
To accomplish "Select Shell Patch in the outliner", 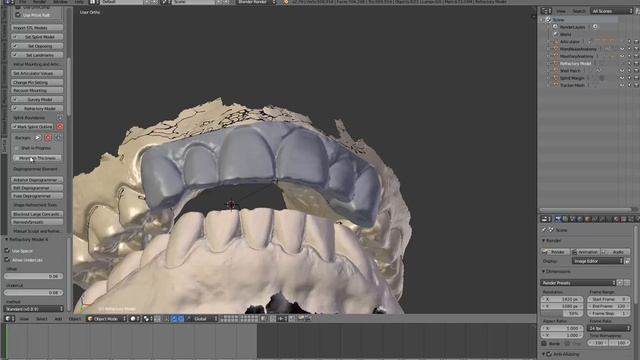I will [x=570, y=71].
